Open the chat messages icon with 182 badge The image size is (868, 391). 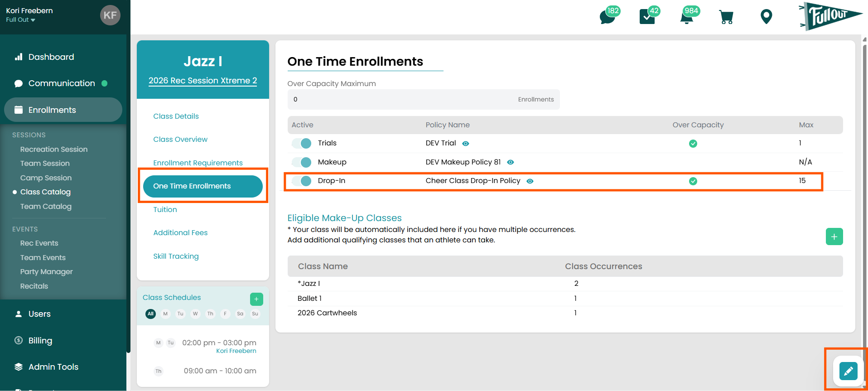pyautogui.click(x=608, y=16)
